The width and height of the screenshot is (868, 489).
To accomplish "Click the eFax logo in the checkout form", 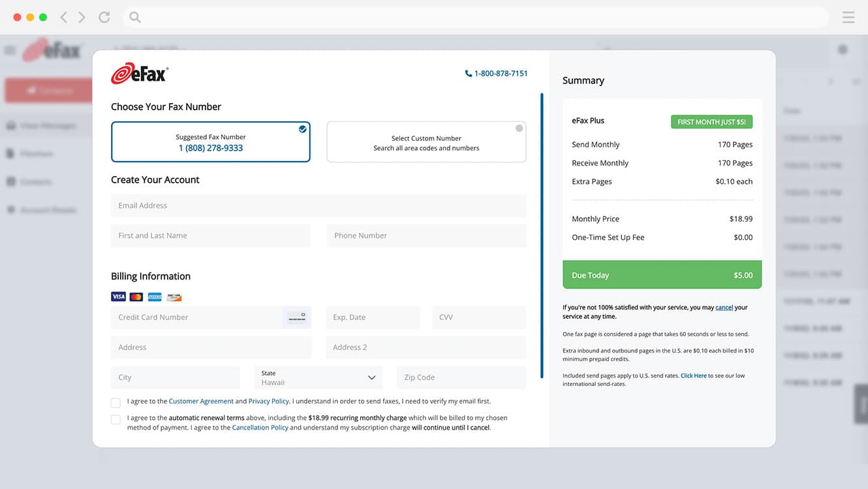I will point(138,73).
